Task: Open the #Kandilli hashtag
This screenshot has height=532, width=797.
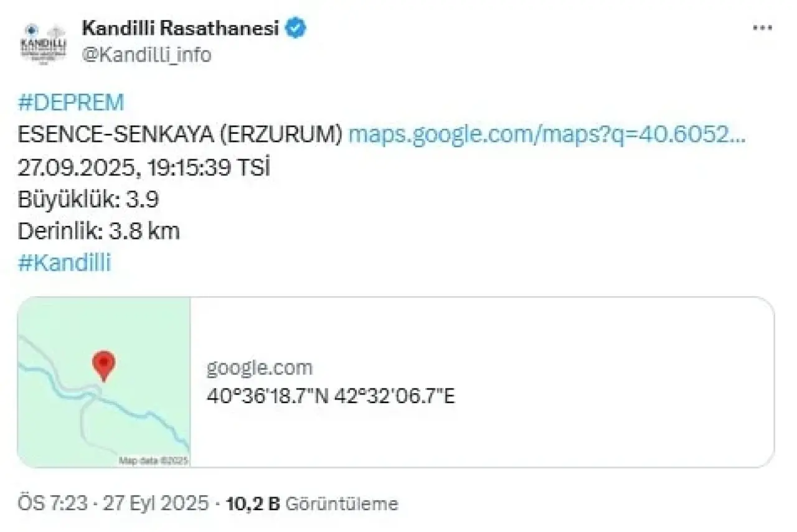Action: (64, 263)
